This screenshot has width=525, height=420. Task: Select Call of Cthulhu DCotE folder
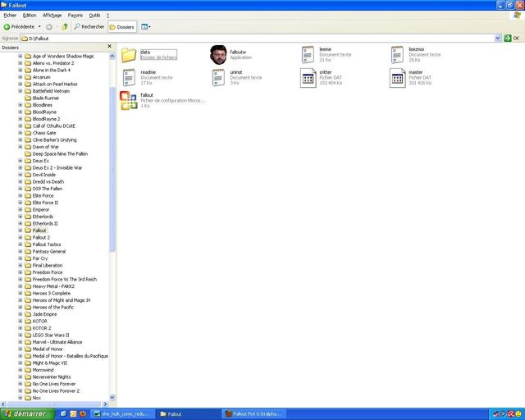pyautogui.click(x=54, y=126)
